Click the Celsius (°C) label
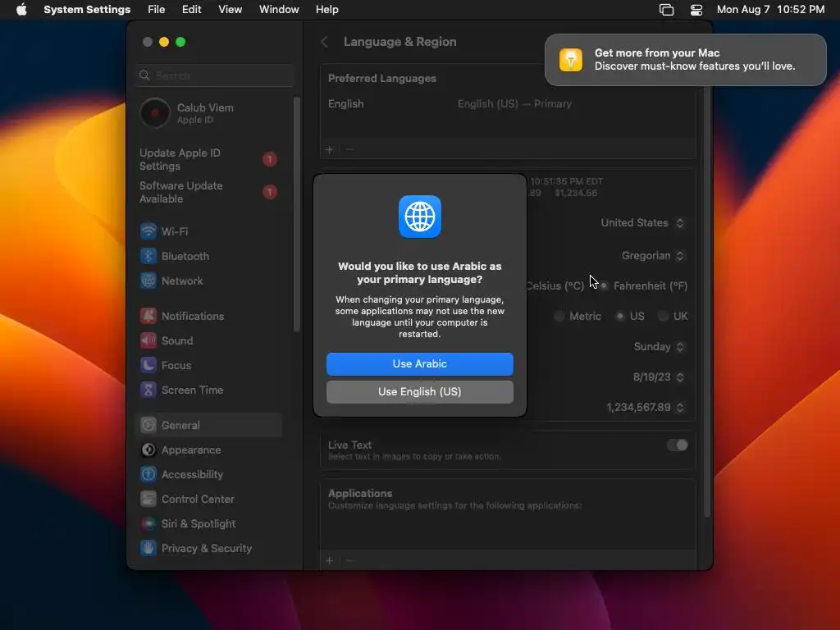Image resolution: width=840 pixels, height=630 pixels. click(x=555, y=285)
